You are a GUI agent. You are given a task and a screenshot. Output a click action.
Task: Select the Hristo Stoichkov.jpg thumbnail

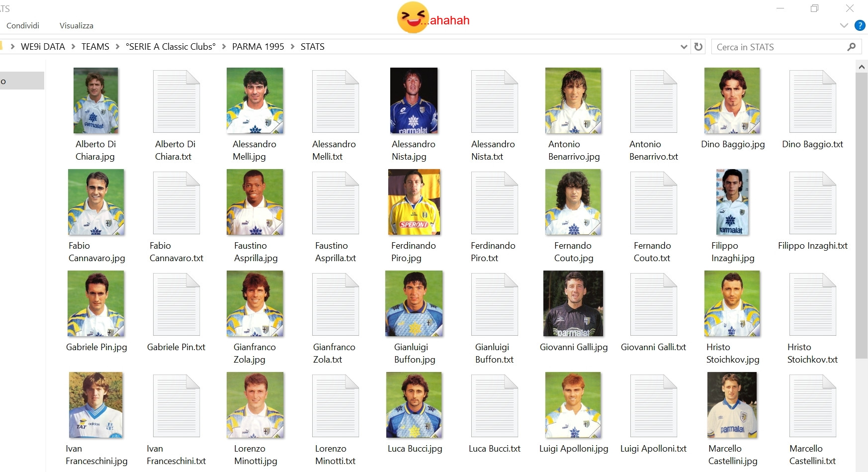coord(732,303)
